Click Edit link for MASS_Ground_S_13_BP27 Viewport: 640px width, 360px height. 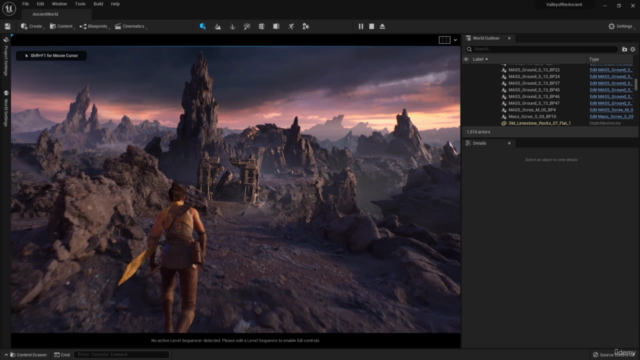click(x=611, y=83)
